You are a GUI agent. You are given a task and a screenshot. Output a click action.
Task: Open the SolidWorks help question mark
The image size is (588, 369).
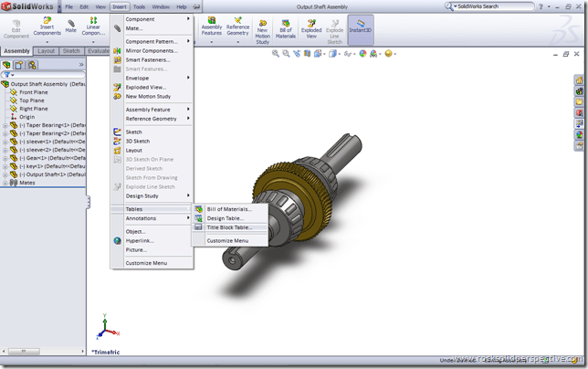pyautogui.click(x=541, y=6)
